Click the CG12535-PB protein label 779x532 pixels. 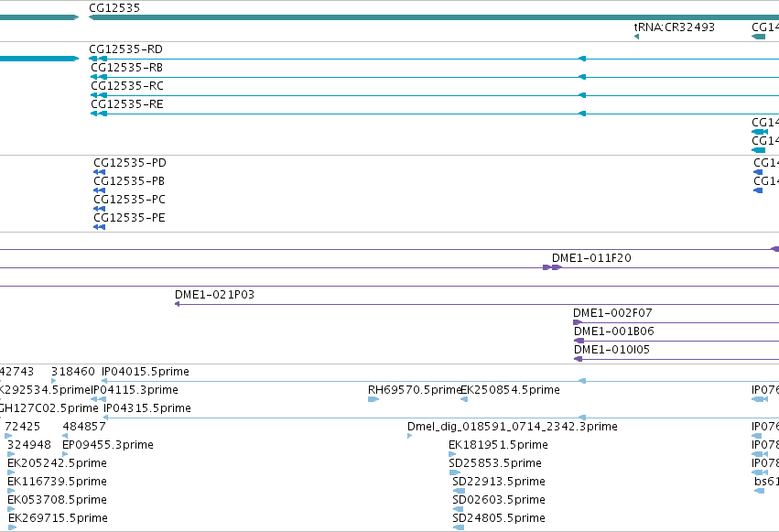pos(129,181)
